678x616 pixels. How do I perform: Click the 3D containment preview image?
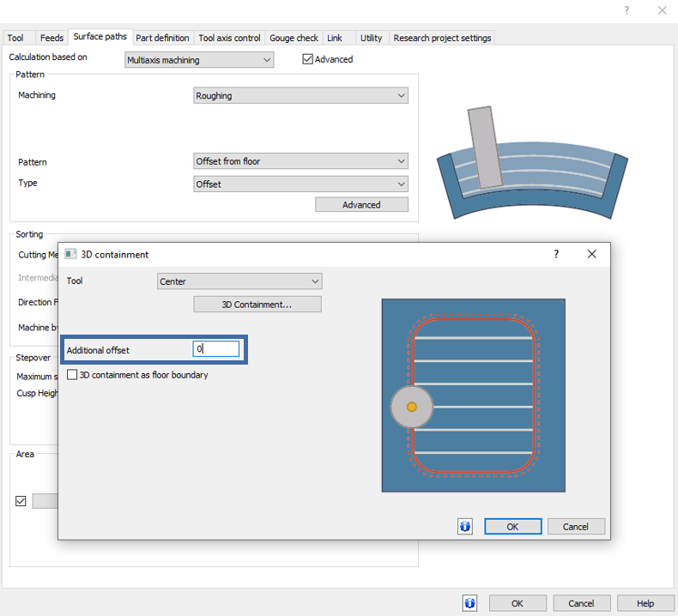tap(474, 396)
